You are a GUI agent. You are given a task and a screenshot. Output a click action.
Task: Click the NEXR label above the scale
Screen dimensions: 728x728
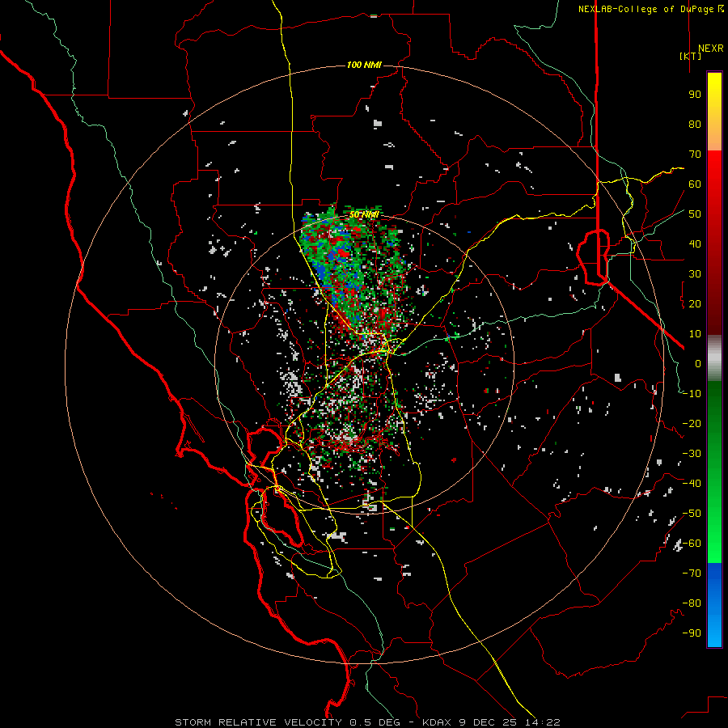[x=710, y=48]
